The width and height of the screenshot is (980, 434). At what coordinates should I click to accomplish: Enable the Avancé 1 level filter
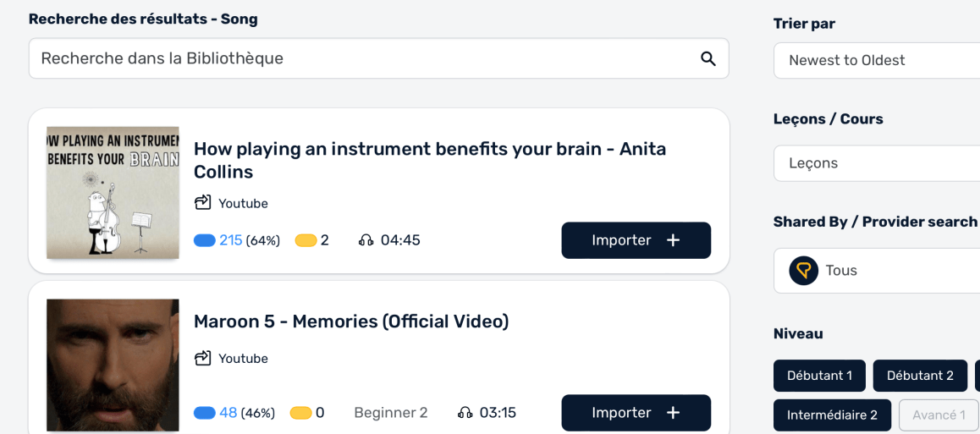click(938, 415)
